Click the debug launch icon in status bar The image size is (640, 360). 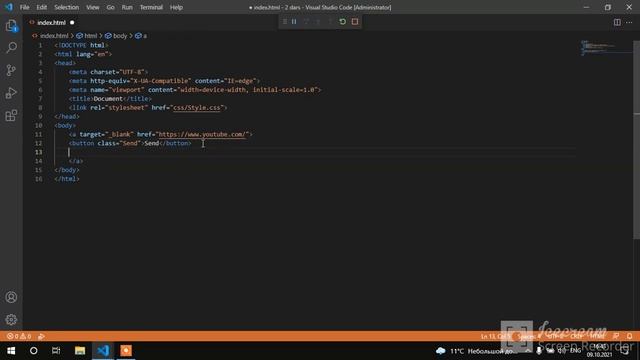click(x=41, y=336)
